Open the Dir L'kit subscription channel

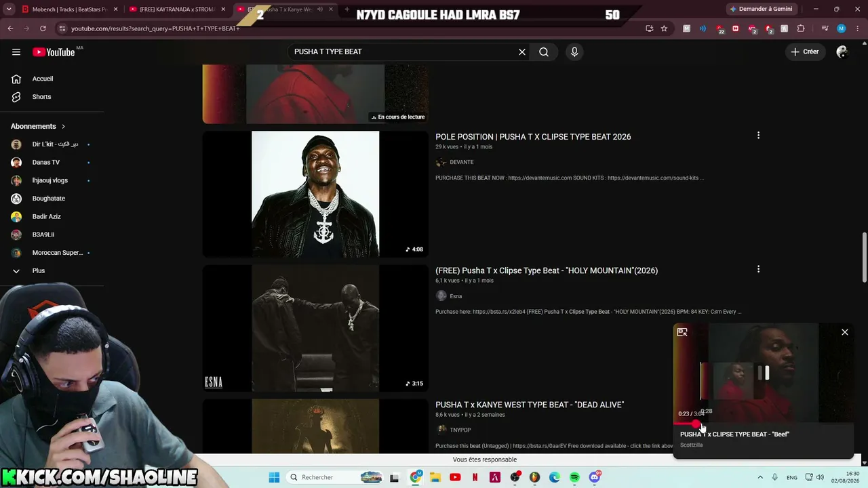tap(52, 144)
